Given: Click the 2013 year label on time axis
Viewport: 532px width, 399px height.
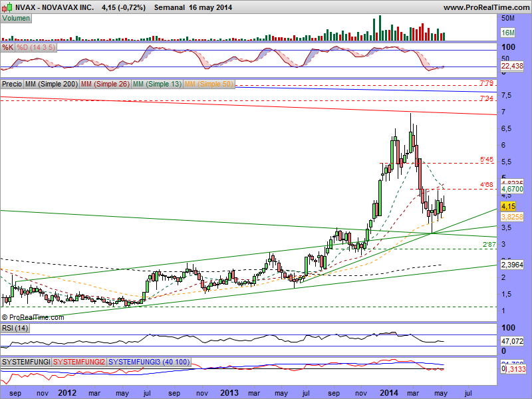Looking at the screenshot, I should point(229,393).
